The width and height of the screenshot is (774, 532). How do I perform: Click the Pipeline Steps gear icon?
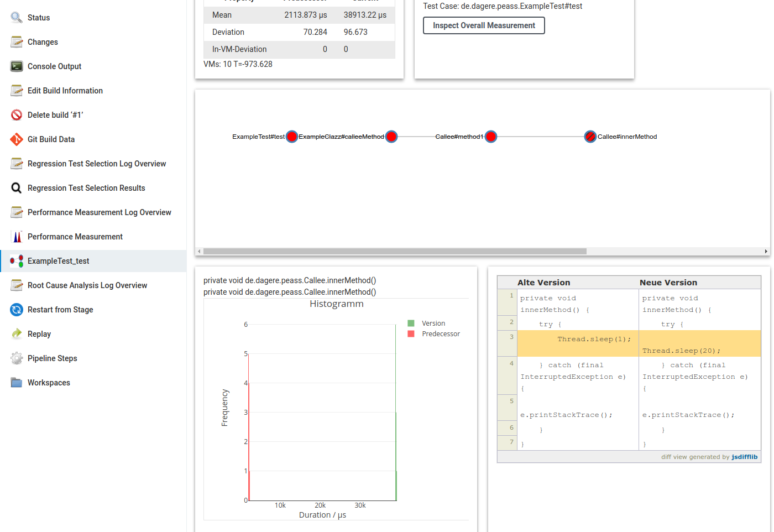point(17,358)
